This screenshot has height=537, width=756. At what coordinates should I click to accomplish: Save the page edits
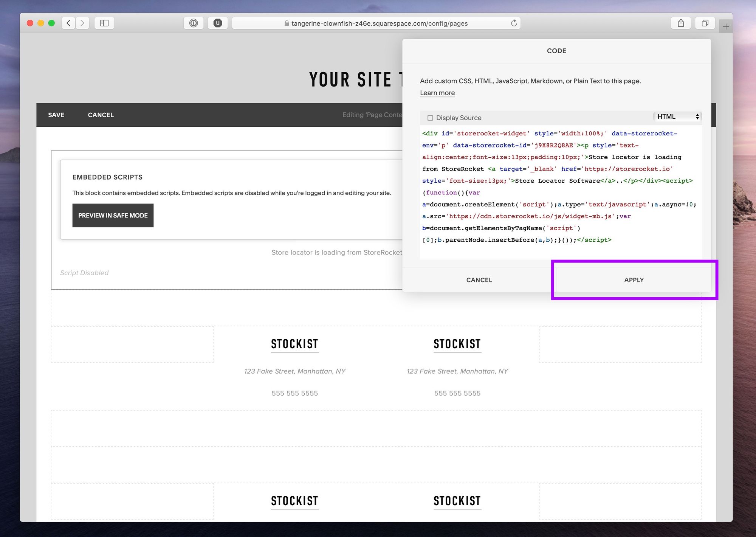[x=56, y=115]
